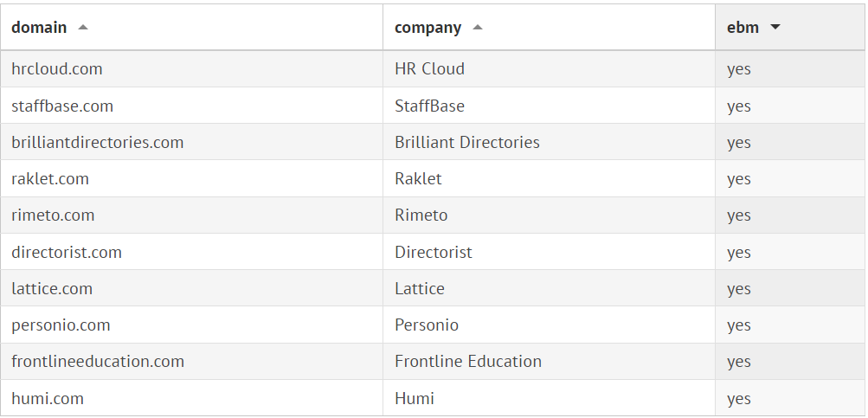
Task: Select the ebm value in Humi row
Action: [x=739, y=399]
